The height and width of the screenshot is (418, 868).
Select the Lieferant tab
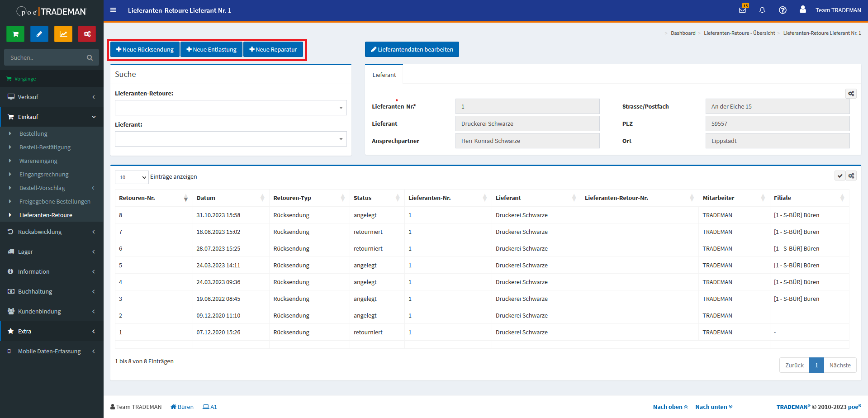384,75
